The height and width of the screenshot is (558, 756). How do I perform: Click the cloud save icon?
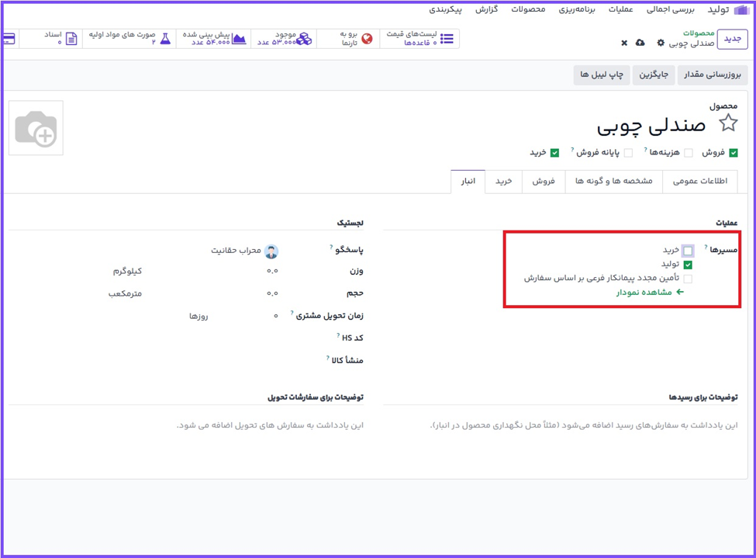coord(640,43)
